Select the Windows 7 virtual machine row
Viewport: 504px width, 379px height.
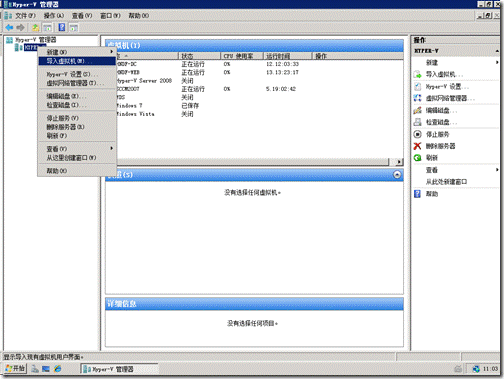(259, 106)
